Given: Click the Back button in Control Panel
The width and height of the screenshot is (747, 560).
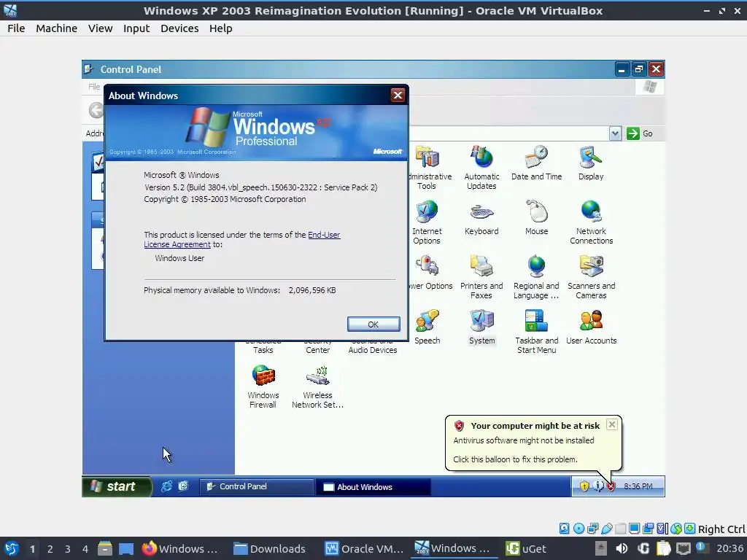Looking at the screenshot, I should [x=96, y=111].
